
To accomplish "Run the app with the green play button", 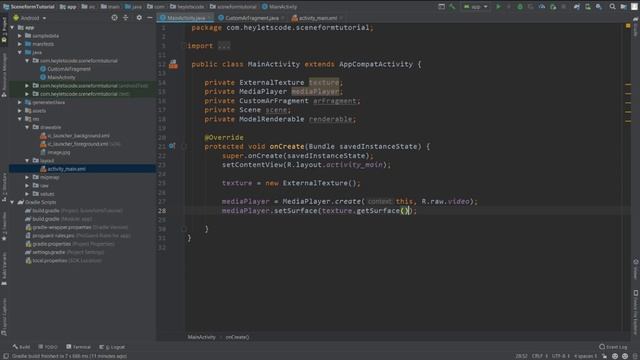I will (x=498, y=7).
